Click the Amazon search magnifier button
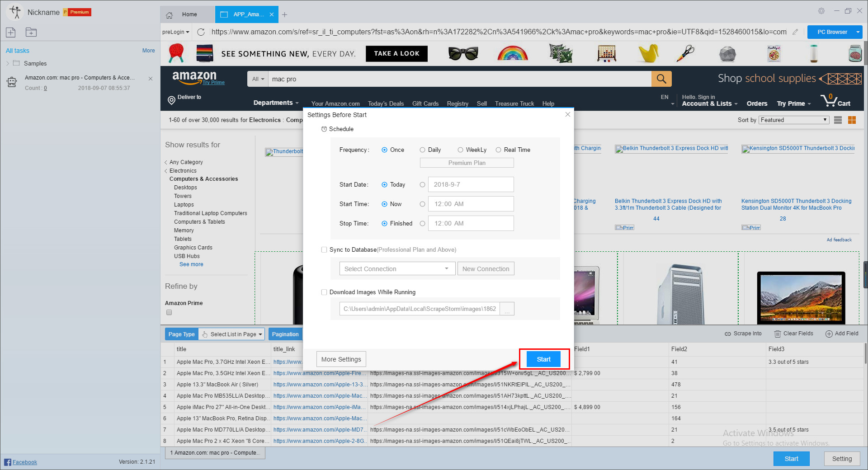This screenshot has height=470, width=868. coord(661,79)
